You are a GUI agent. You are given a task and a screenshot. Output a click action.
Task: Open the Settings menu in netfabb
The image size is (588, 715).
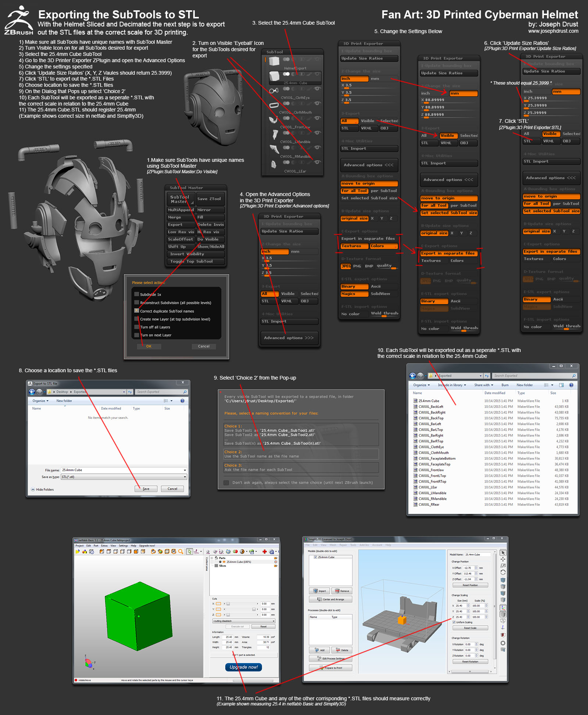123,545
